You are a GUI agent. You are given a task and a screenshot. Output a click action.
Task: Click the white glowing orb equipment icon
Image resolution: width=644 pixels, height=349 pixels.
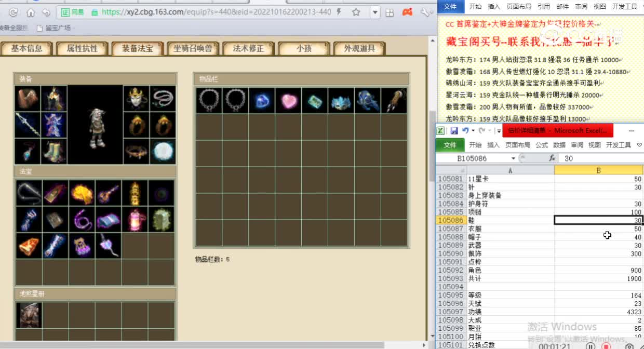point(163,151)
